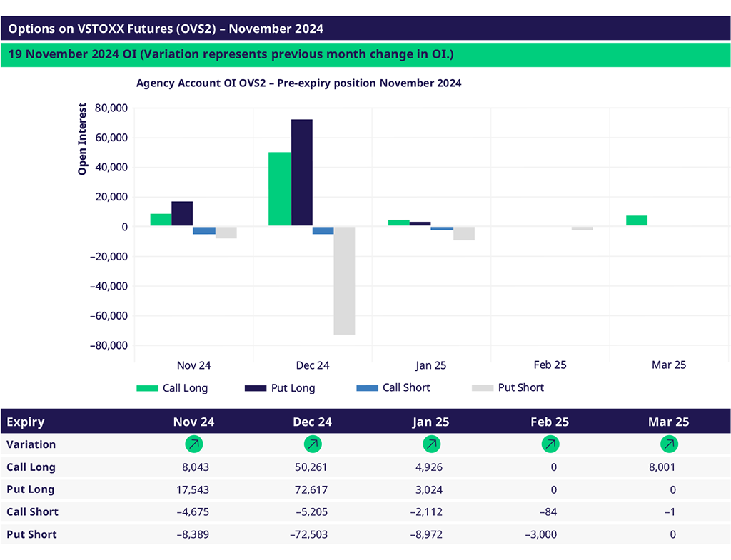
Task: Click the Jan 25 variation up-arrow icon
Action: [431, 444]
